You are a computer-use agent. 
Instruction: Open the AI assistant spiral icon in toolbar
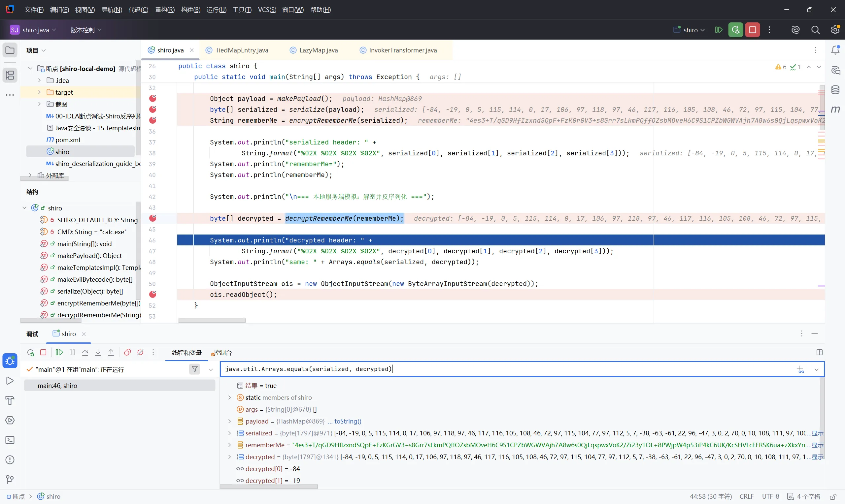click(795, 30)
